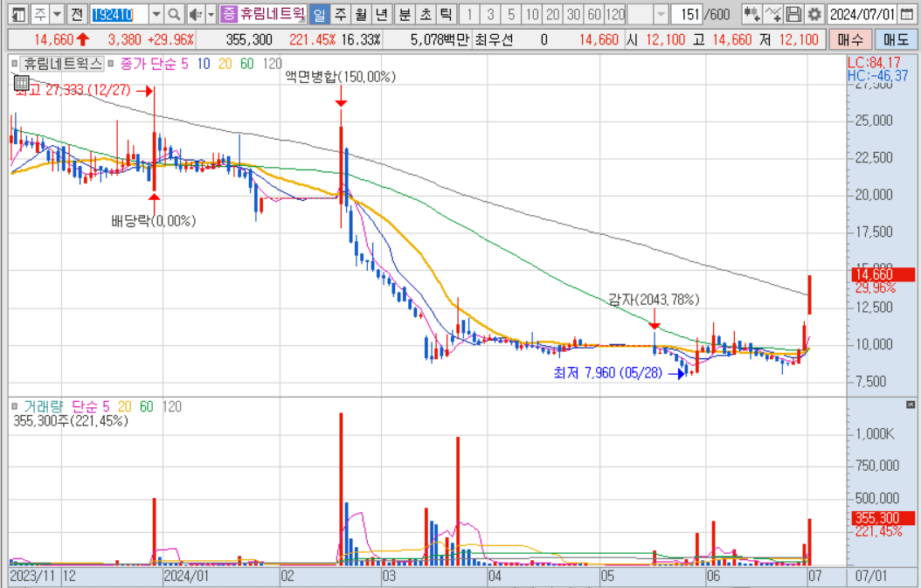The width and height of the screenshot is (921, 588).
Task: Open the calendar date picker icon
Action: [907, 14]
